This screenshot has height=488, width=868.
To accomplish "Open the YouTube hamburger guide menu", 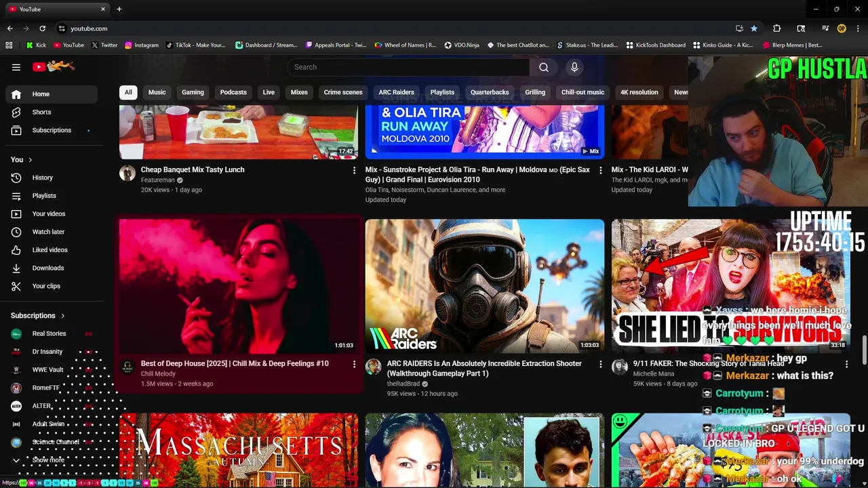I will [16, 67].
